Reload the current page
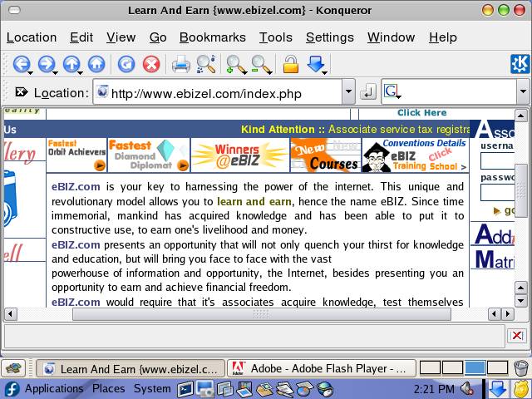The height and width of the screenshot is (399, 532). 126,64
